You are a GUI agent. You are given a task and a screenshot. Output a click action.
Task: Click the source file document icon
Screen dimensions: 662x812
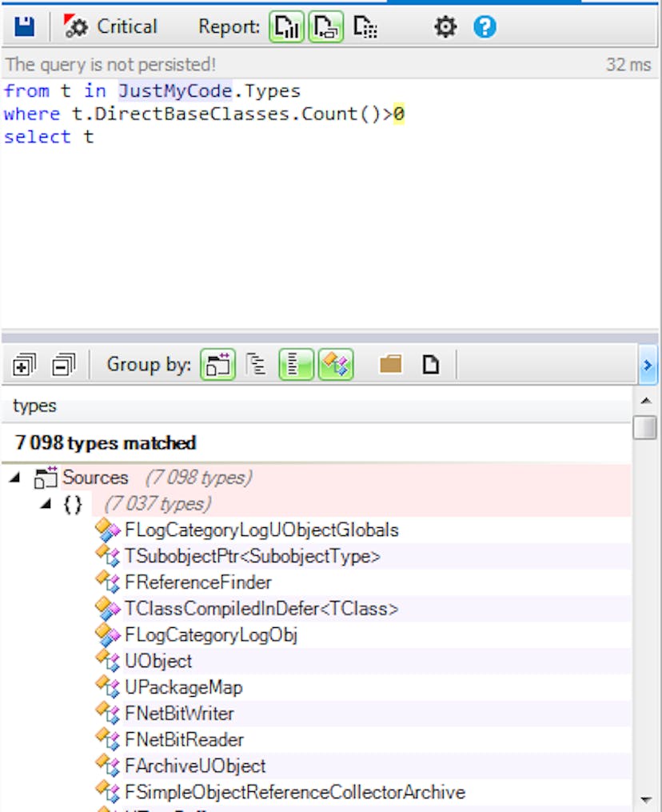(431, 366)
